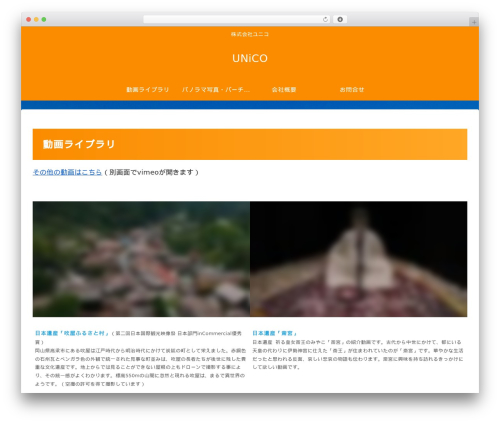500x423 pixels.
Task: Open a new tab with plus button
Action: click(x=474, y=22)
